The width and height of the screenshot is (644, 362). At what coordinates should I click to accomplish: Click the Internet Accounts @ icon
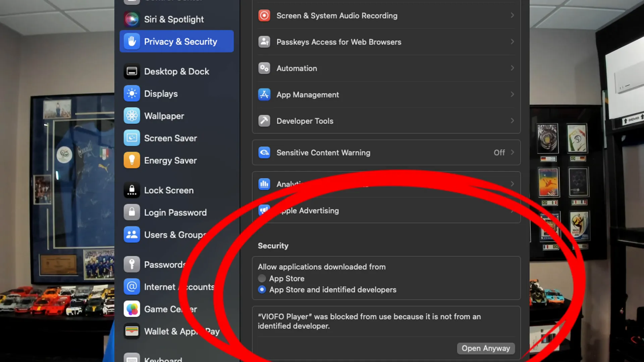pos(132,287)
